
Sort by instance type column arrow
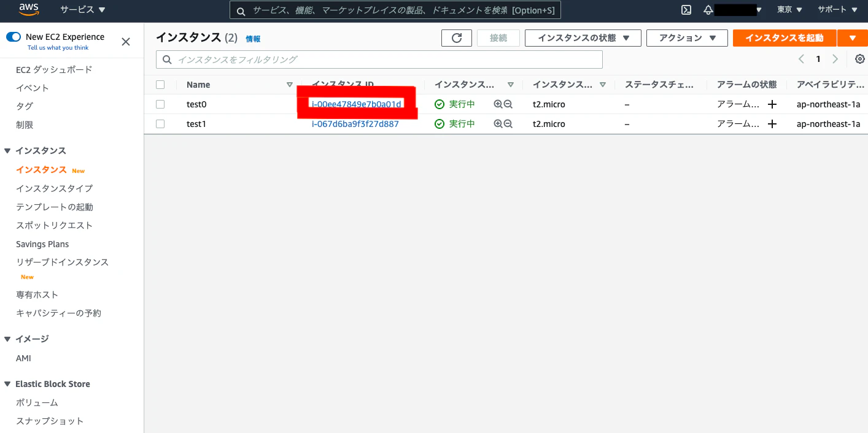pyautogui.click(x=603, y=85)
